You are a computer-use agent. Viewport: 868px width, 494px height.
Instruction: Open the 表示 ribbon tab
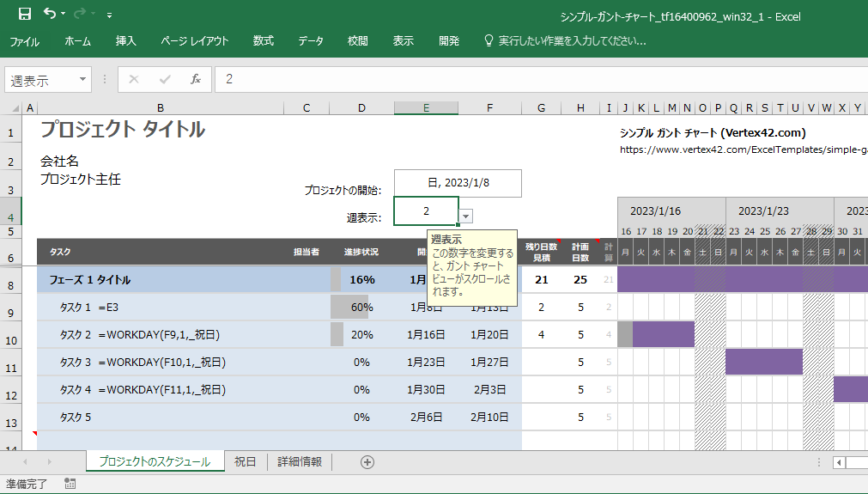403,41
